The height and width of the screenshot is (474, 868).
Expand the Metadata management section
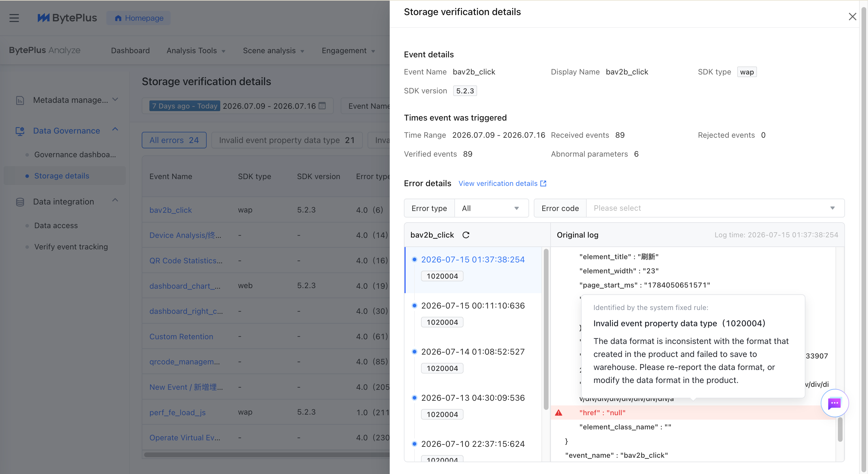(x=115, y=100)
